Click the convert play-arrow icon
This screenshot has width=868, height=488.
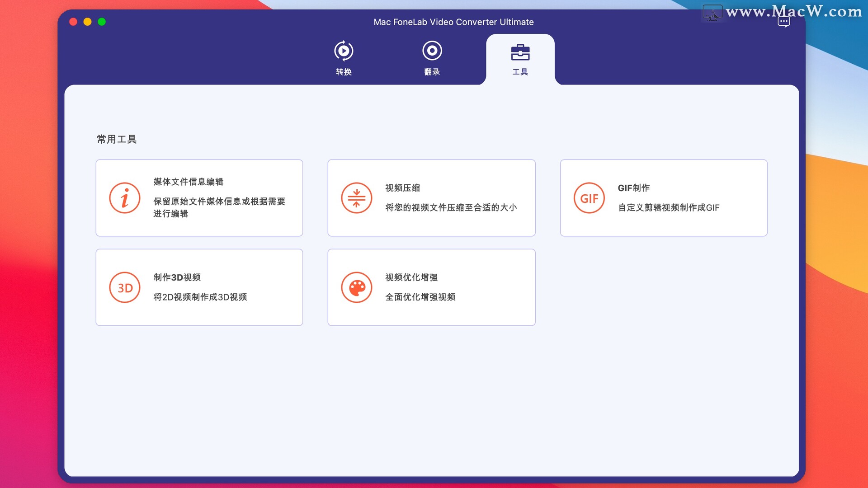[x=344, y=51]
